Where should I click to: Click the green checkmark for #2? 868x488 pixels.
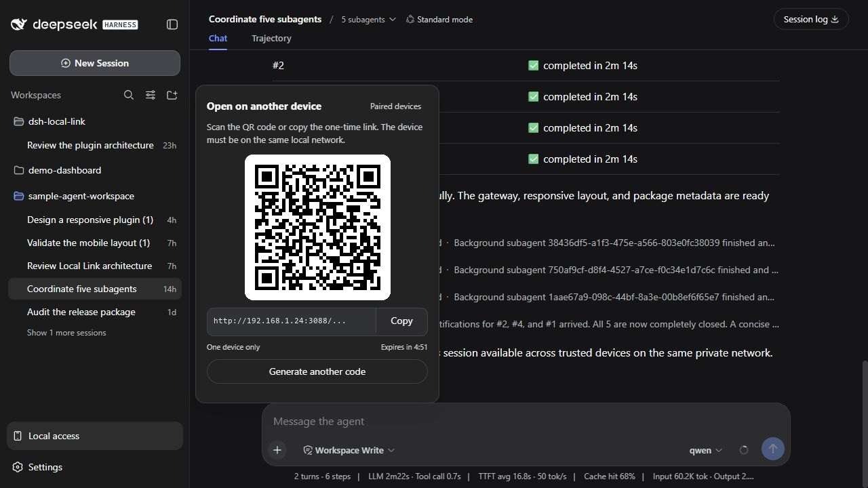(533, 66)
